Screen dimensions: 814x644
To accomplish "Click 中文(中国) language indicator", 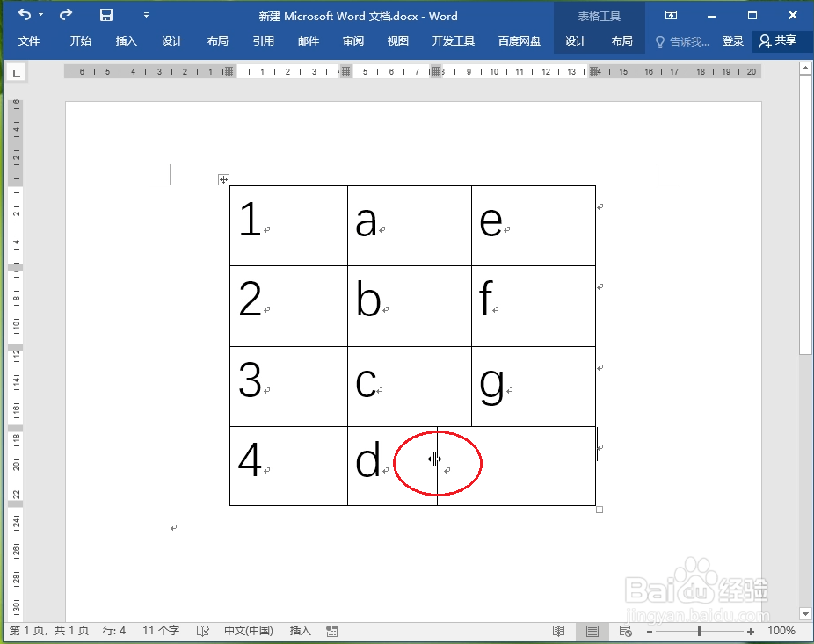I will (249, 631).
